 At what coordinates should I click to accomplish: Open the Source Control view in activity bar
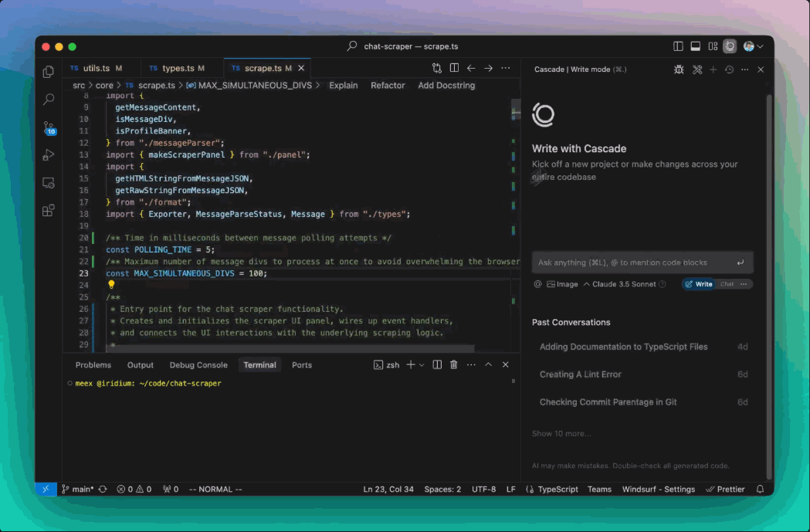(x=48, y=127)
